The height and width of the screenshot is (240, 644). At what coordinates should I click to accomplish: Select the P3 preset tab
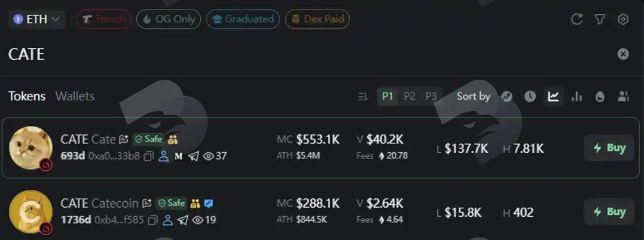pyautogui.click(x=431, y=96)
